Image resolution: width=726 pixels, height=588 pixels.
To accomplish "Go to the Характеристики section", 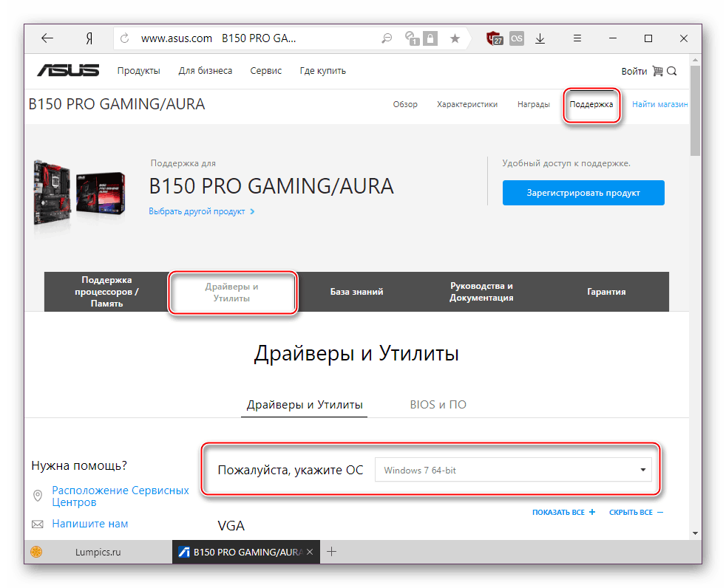I will (x=467, y=104).
